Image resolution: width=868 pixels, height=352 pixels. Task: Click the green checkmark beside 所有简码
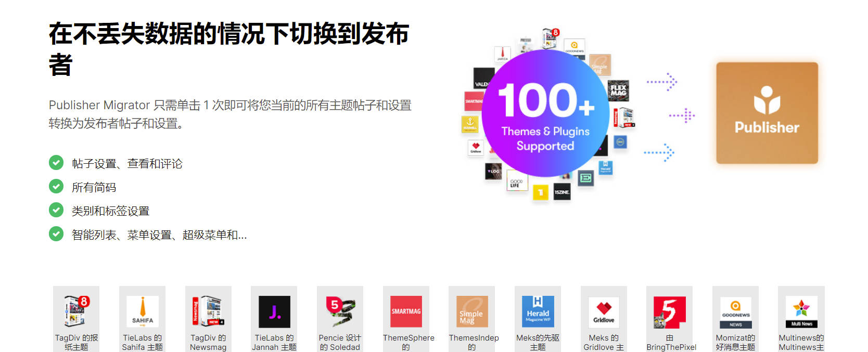point(56,186)
